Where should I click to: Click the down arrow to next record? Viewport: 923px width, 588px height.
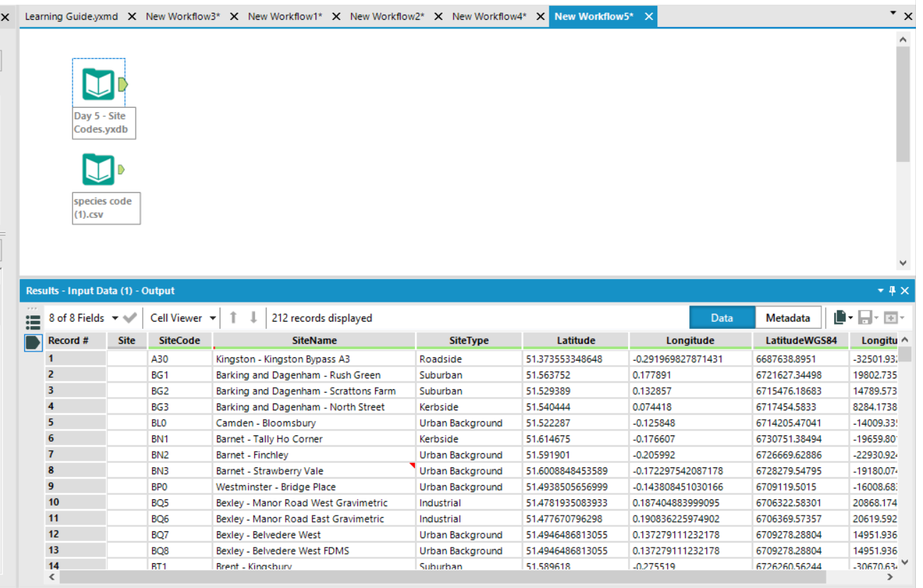pos(253,318)
